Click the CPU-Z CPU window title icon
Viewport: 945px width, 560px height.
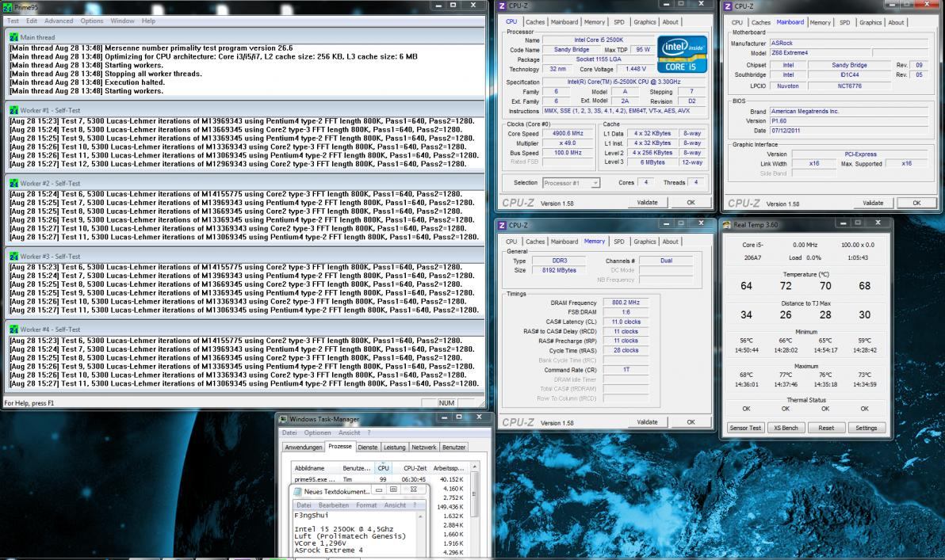[502, 6]
